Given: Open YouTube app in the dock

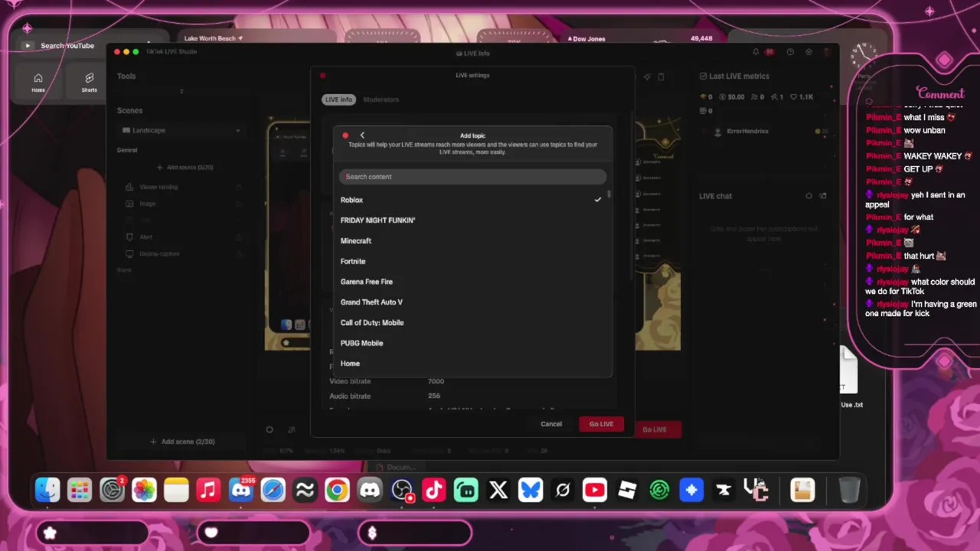Looking at the screenshot, I should click(x=595, y=490).
